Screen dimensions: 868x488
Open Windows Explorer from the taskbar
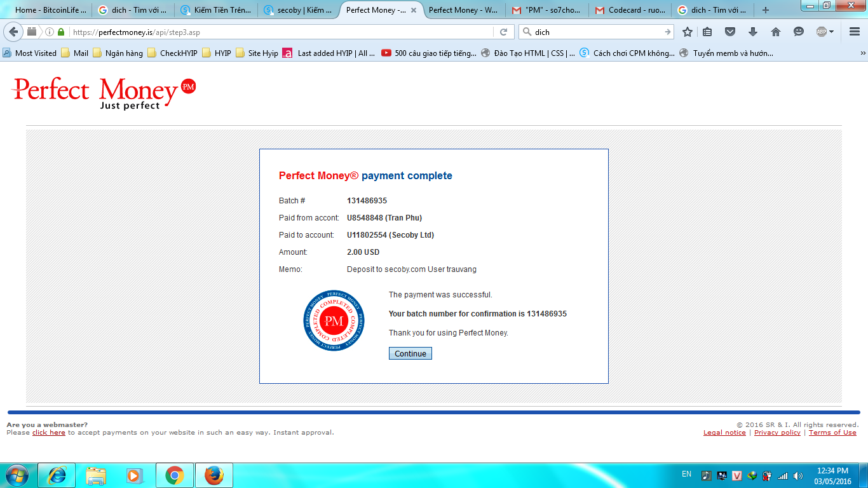(x=96, y=475)
